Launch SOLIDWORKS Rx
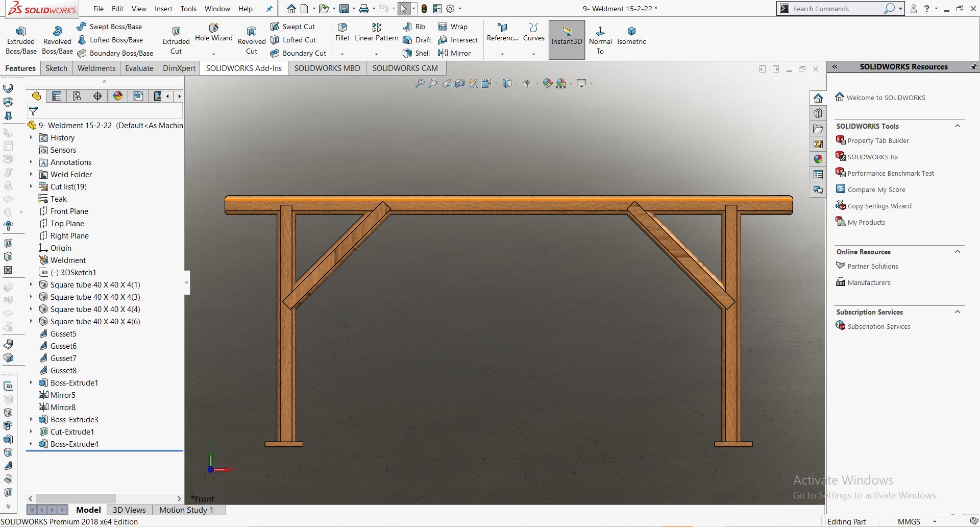This screenshot has width=980, height=527. [x=872, y=157]
